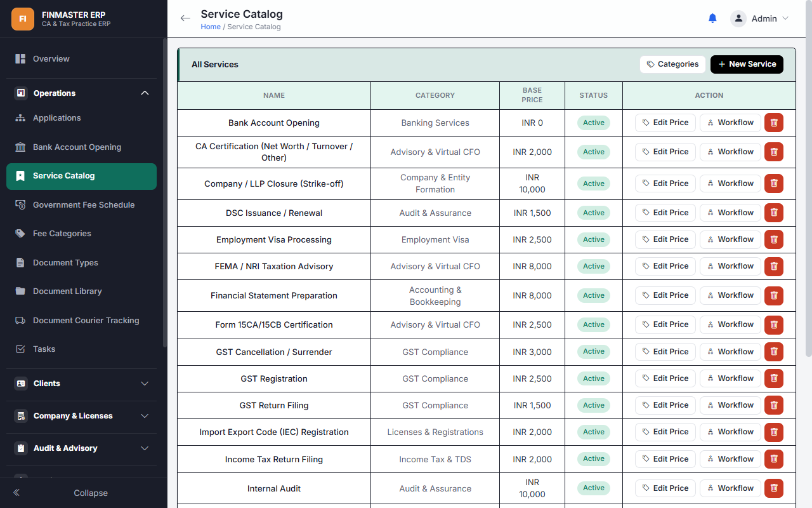The image size is (812, 508).
Task: Open Tasks in the sidebar
Action: point(81,349)
